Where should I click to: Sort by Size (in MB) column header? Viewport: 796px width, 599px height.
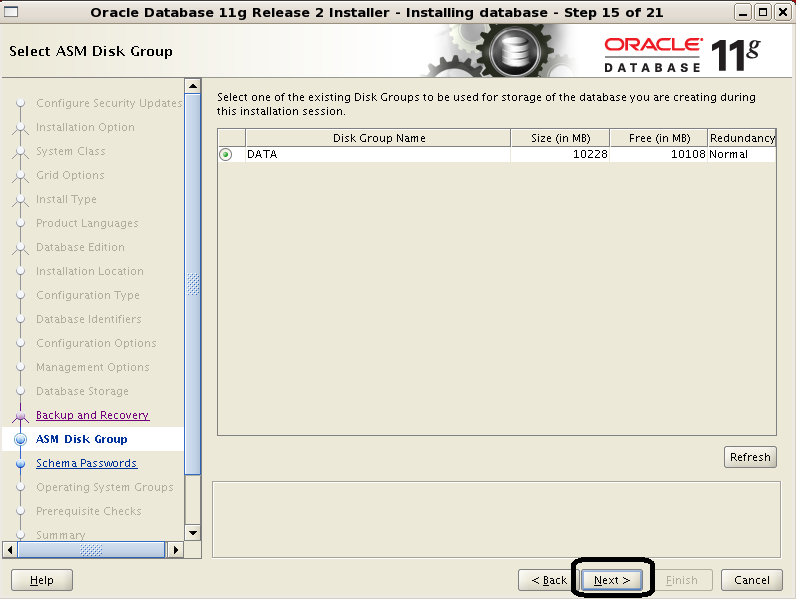point(559,138)
